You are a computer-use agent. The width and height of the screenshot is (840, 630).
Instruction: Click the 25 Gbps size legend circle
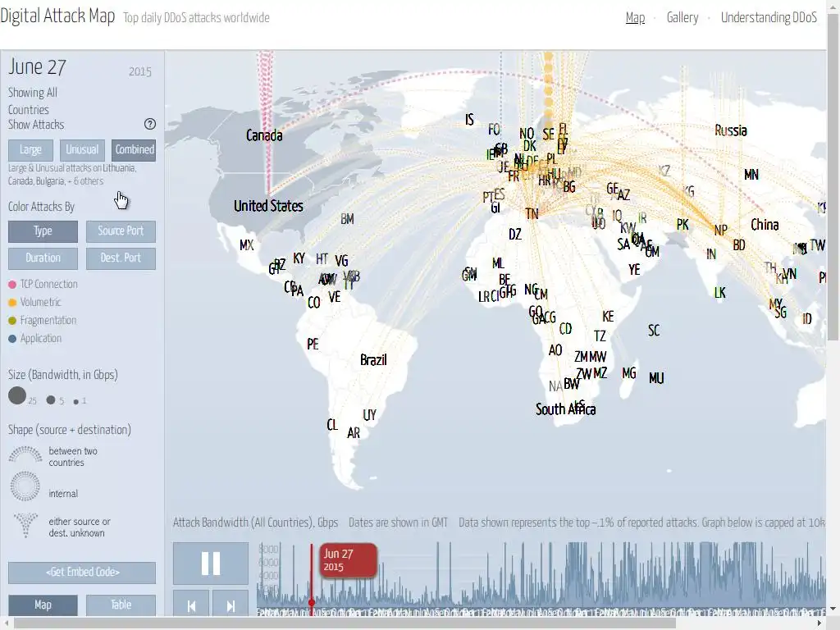[17, 396]
